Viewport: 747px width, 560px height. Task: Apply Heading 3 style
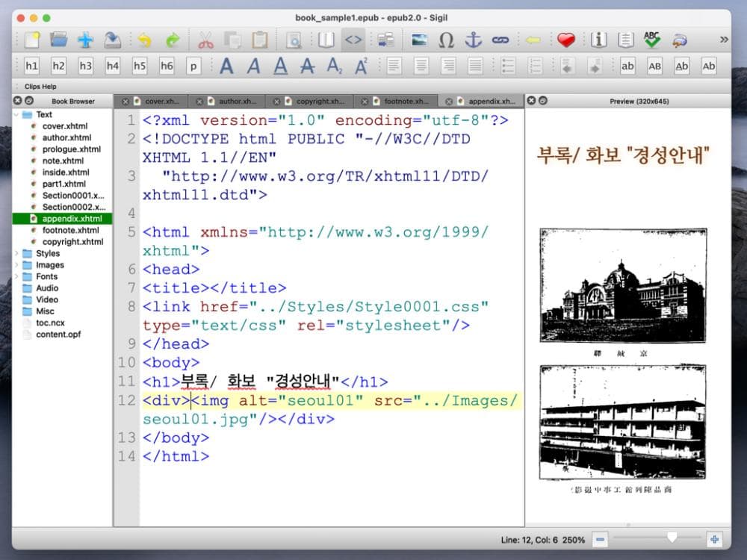pos(86,66)
